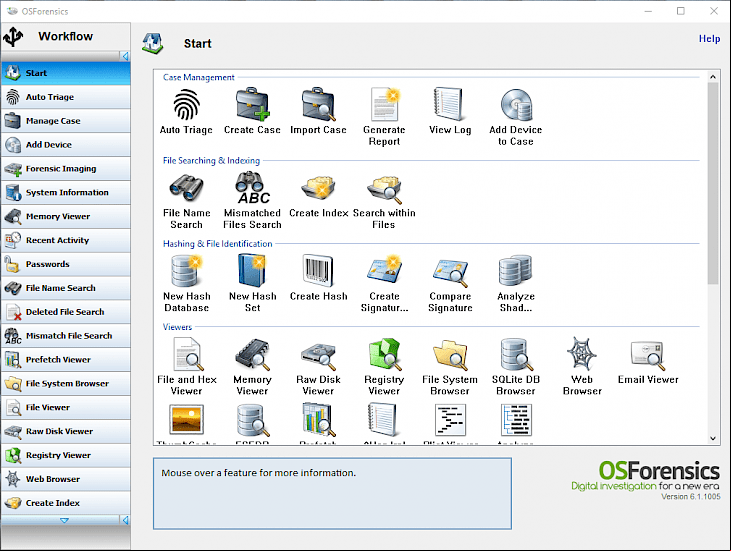Open SQLite DB Browser
The image size is (731, 551).
(x=516, y=367)
